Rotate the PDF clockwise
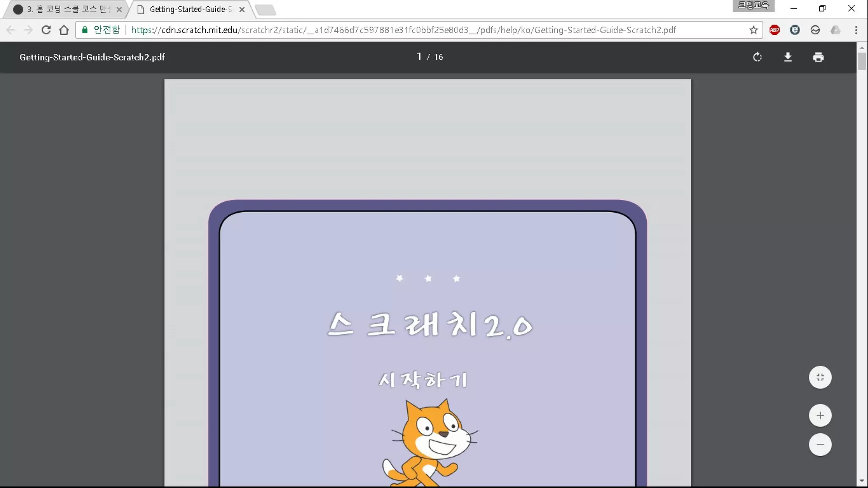This screenshot has width=868, height=488. click(x=757, y=57)
